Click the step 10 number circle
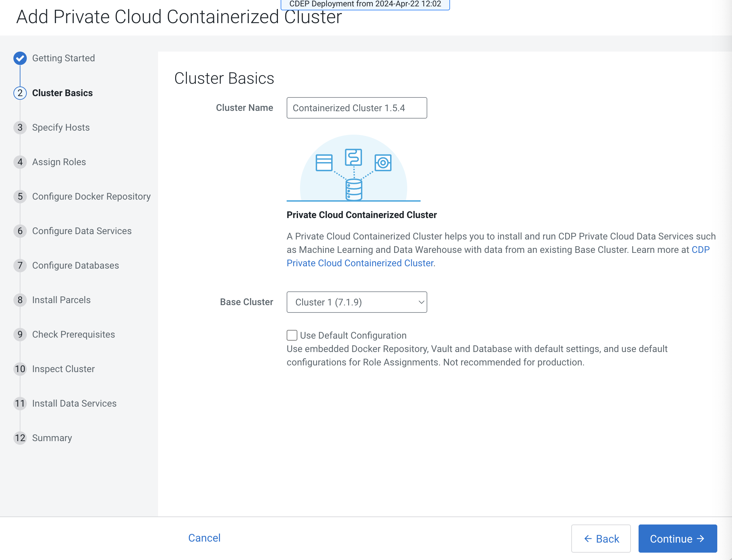 (20, 369)
